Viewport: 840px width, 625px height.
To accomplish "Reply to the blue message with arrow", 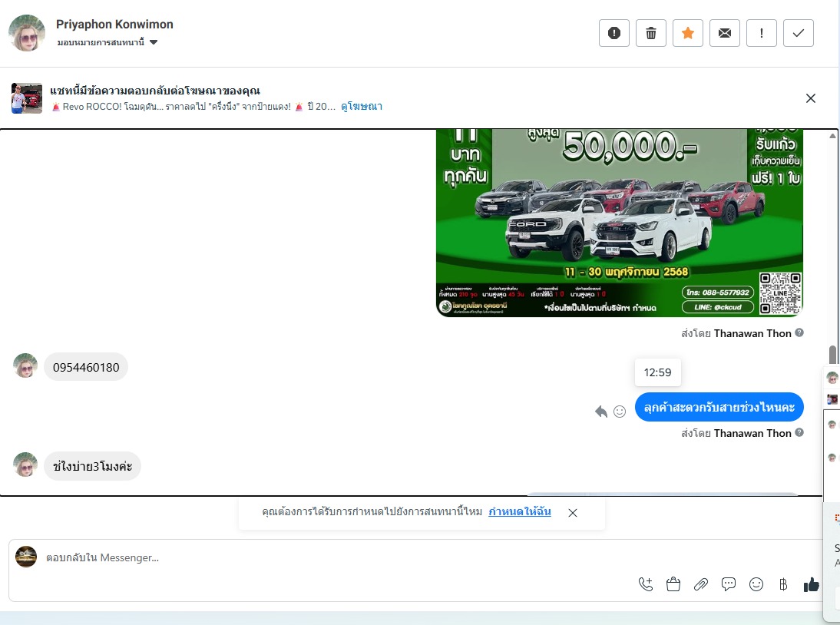I will (x=601, y=412).
